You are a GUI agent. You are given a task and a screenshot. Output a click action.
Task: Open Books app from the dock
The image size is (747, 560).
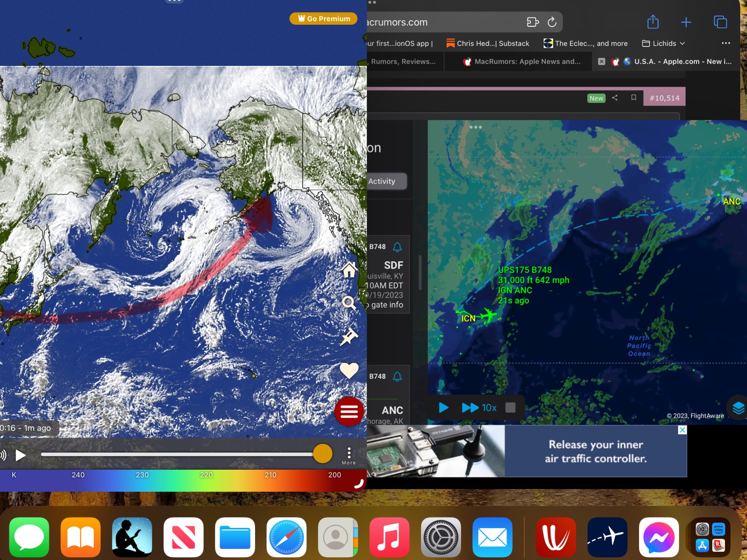click(81, 537)
